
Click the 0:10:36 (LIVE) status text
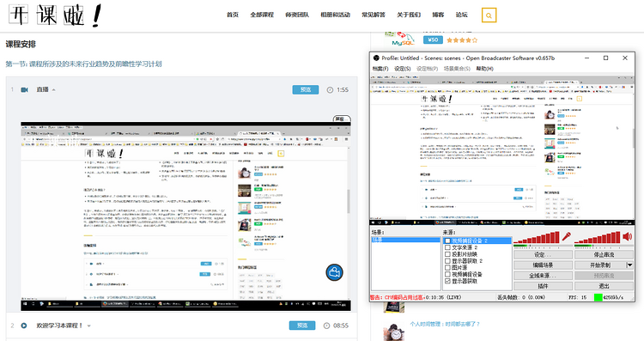[x=443, y=297]
